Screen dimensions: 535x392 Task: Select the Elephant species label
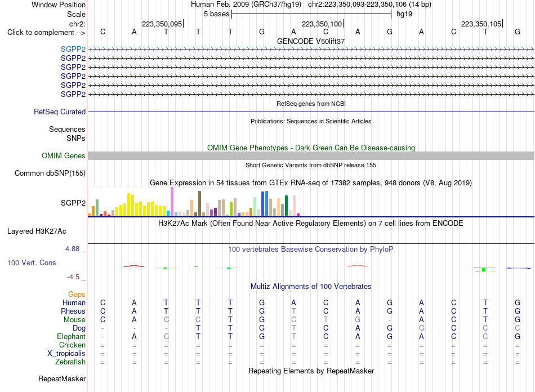71,336
